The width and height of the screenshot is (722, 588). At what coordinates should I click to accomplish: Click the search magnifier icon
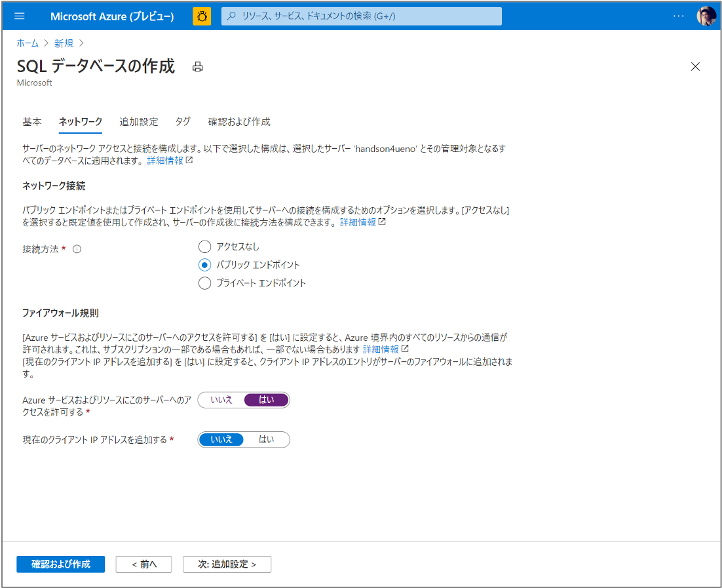tap(231, 16)
